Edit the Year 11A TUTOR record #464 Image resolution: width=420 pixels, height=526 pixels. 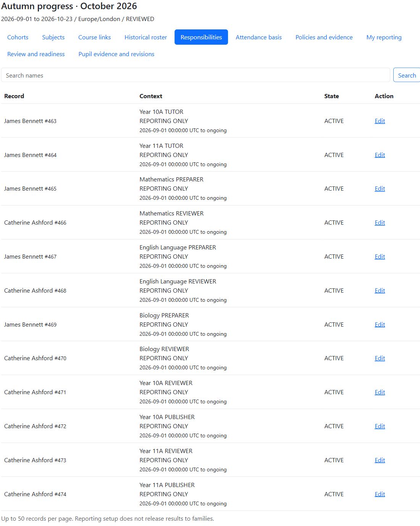coord(380,155)
